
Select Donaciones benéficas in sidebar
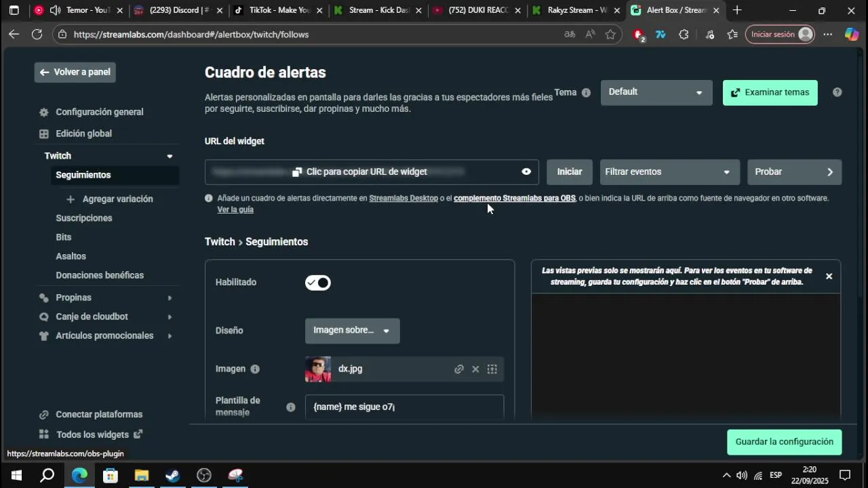tap(100, 275)
